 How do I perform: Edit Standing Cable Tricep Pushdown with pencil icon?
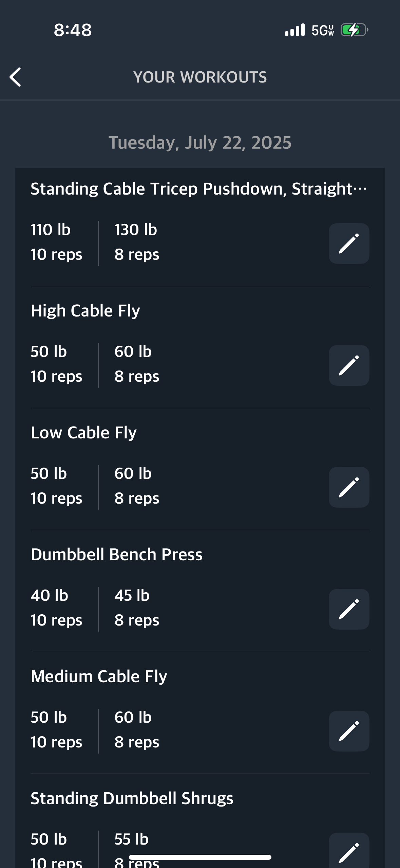(349, 243)
